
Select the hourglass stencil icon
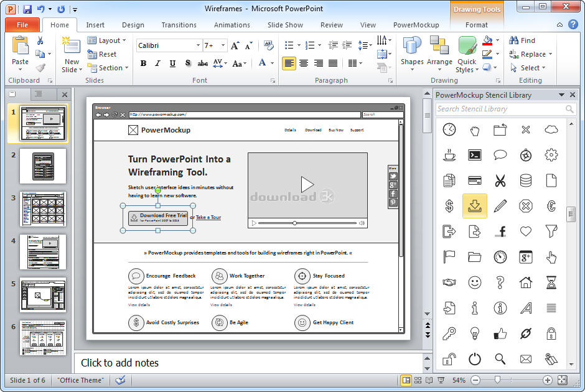[551, 282]
